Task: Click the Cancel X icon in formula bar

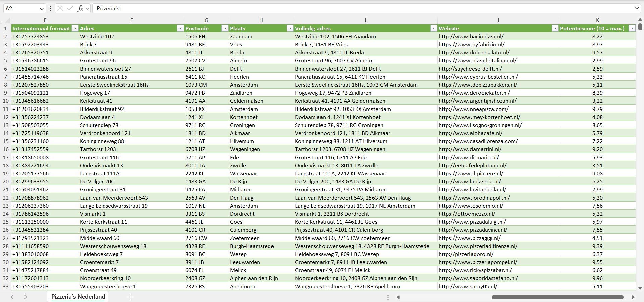Action: 60,8
